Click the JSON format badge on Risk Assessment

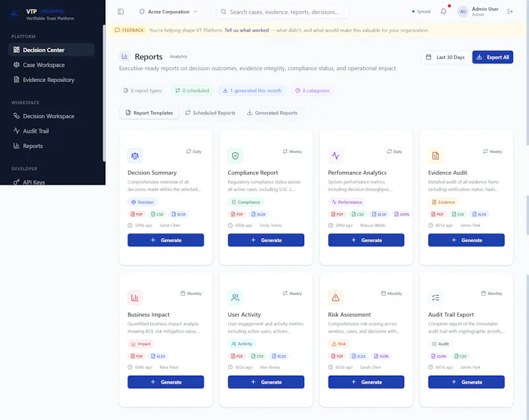(x=381, y=357)
